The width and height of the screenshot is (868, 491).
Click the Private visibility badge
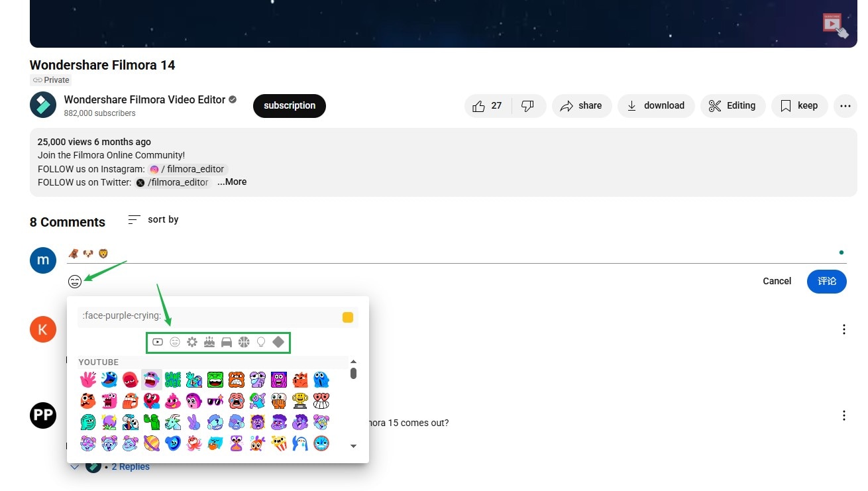50,80
